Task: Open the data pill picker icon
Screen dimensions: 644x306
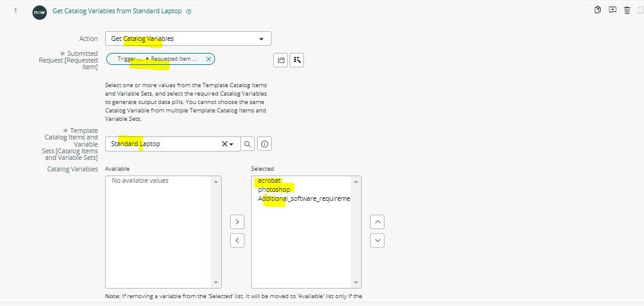Action: [x=297, y=60]
